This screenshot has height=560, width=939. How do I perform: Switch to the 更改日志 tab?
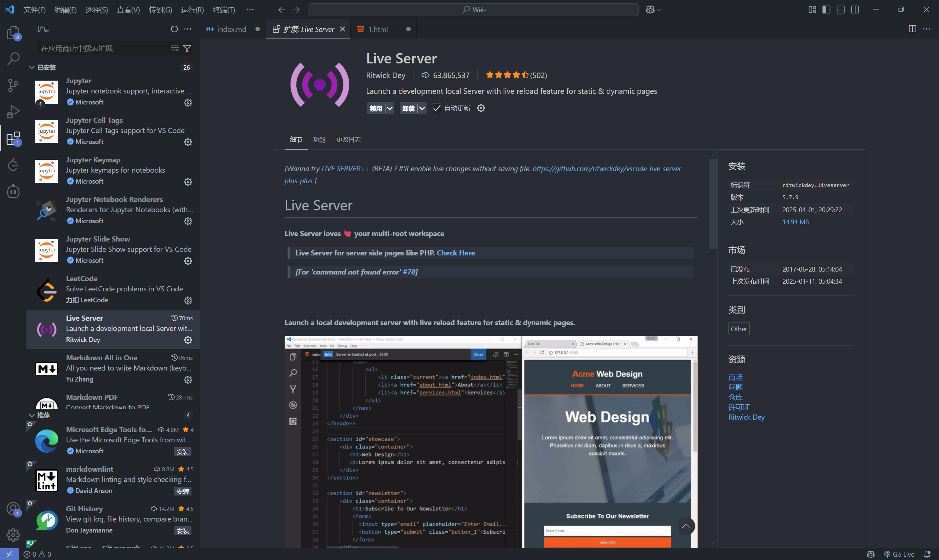tap(348, 140)
